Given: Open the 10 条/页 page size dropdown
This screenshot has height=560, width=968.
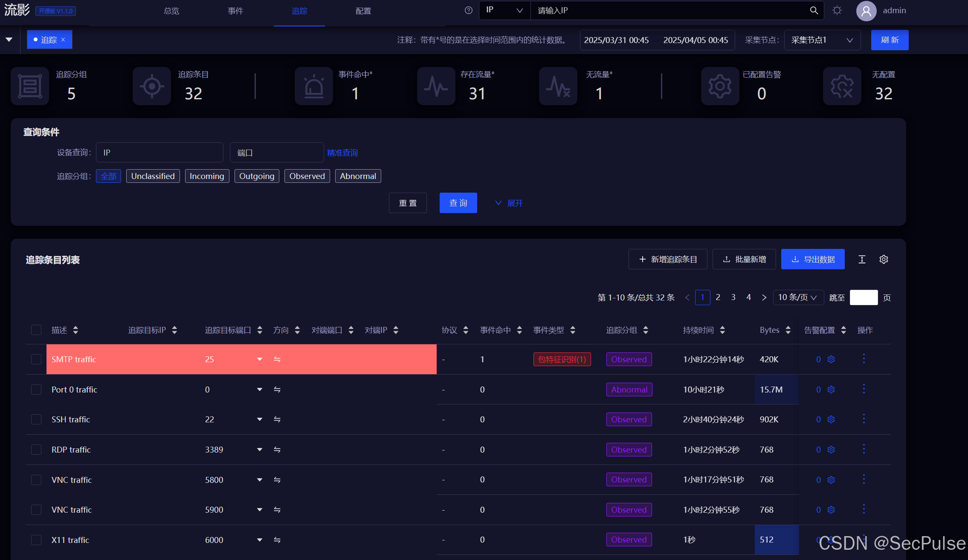Looking at the screenshot, I should [x=797, y=297].
